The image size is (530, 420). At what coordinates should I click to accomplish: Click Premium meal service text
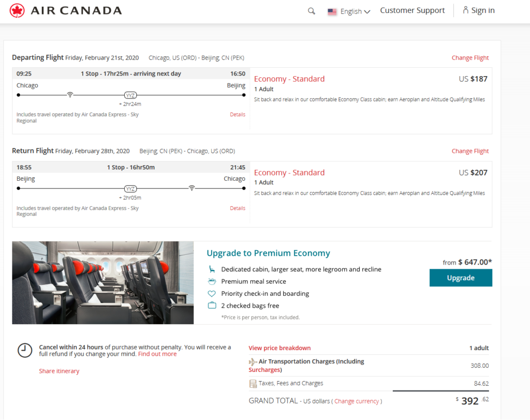click(x=254, y=281)
